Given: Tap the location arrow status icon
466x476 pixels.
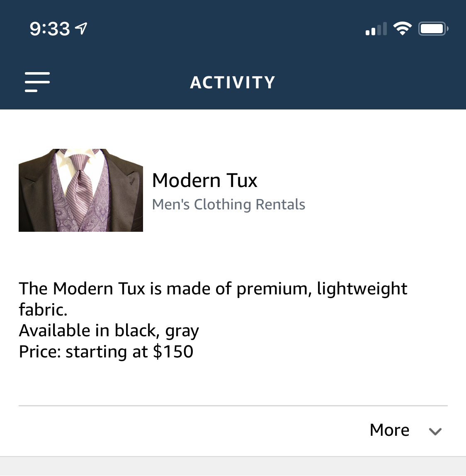Looking at the screenshot, I should pos(81,29).
